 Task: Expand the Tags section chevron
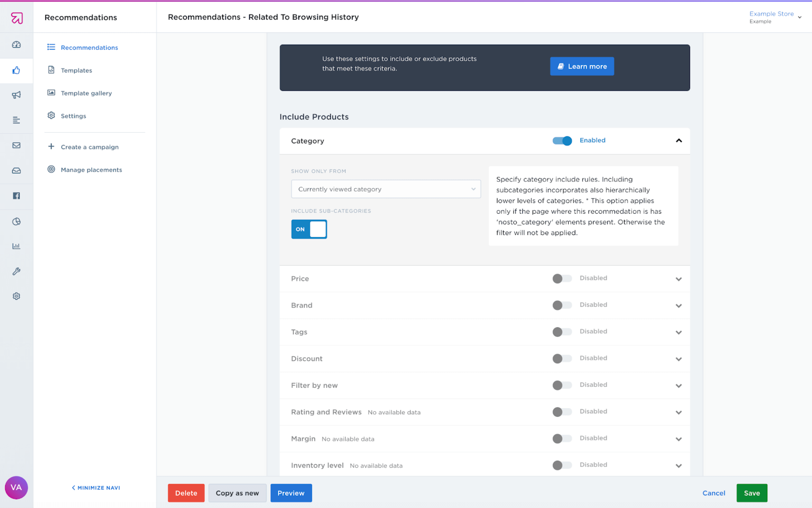[678, 332]
